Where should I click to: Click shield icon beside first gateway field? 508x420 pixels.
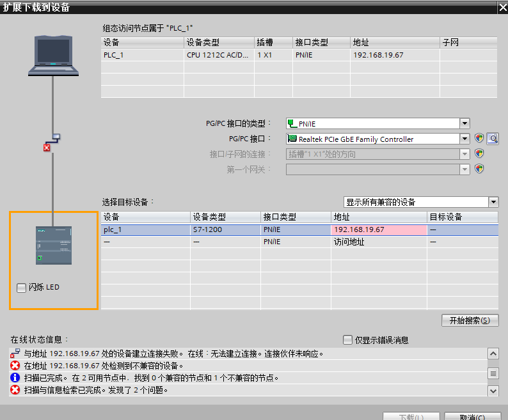(x=479, y=169)
